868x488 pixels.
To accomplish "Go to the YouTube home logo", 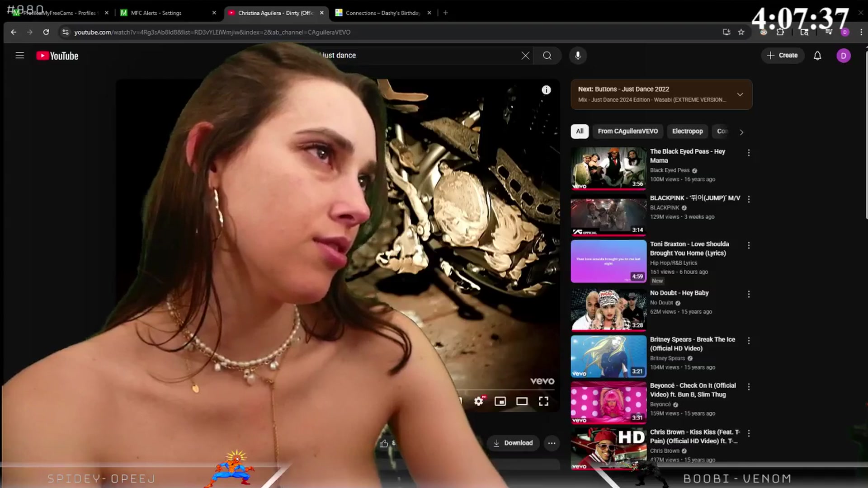I will pyautogui.click(x=57, y=56).
